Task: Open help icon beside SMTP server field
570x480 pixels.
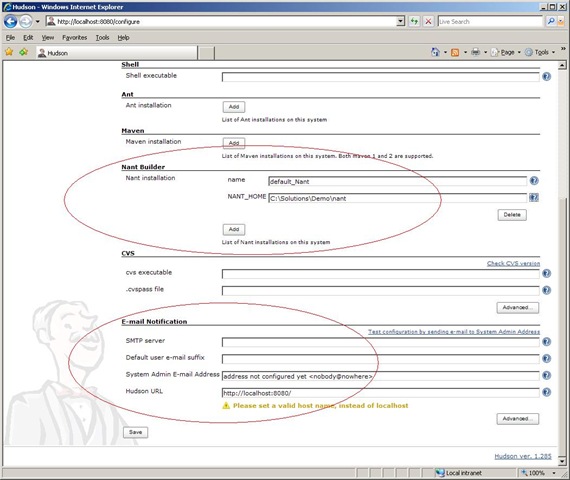Action: point(546,341)
